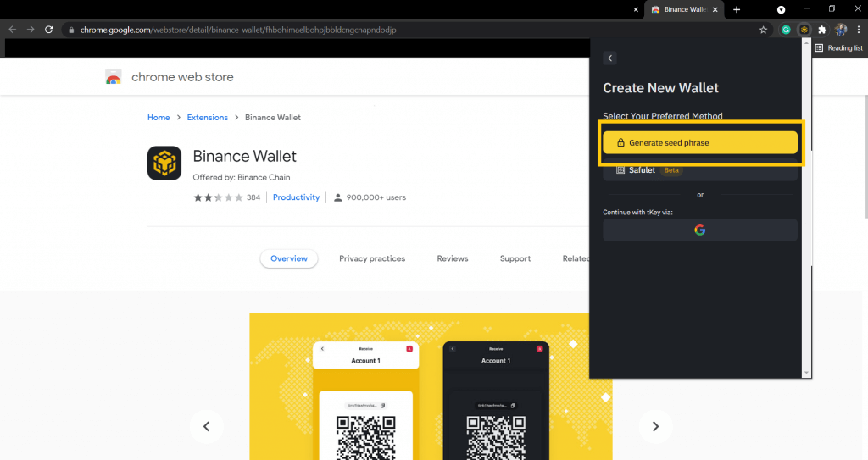Bookmark this page with star icon
Image resolution: width=868 pixels, height=460 pixels.
(x=764, y=30)
